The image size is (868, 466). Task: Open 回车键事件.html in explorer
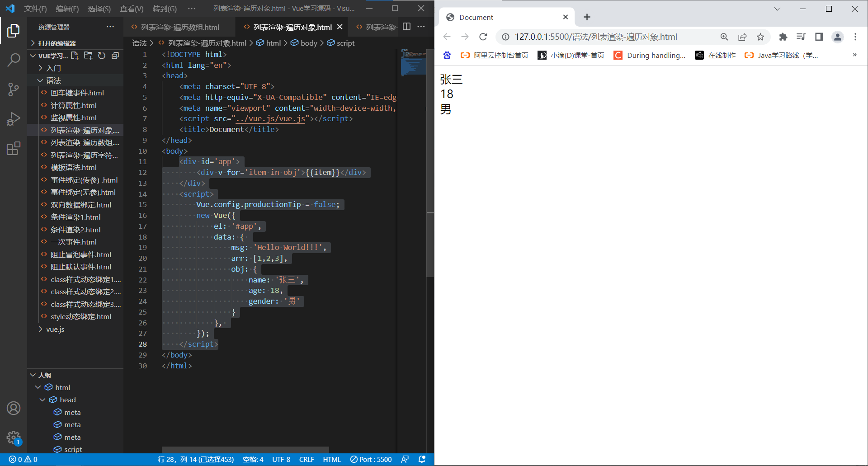click(x=77, y=93)
